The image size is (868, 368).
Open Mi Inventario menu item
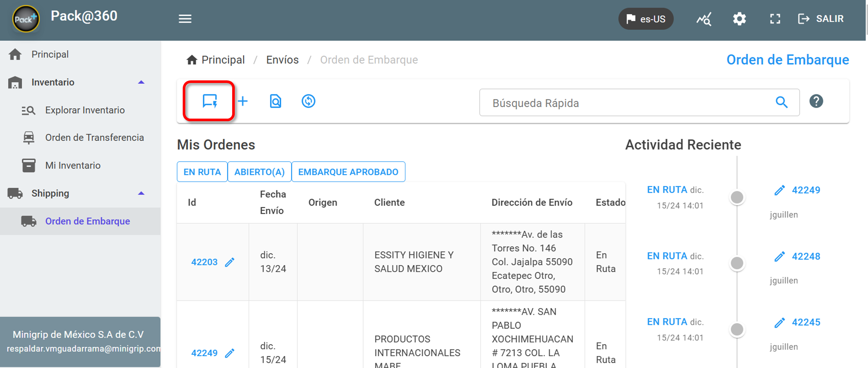coord(72,165)
